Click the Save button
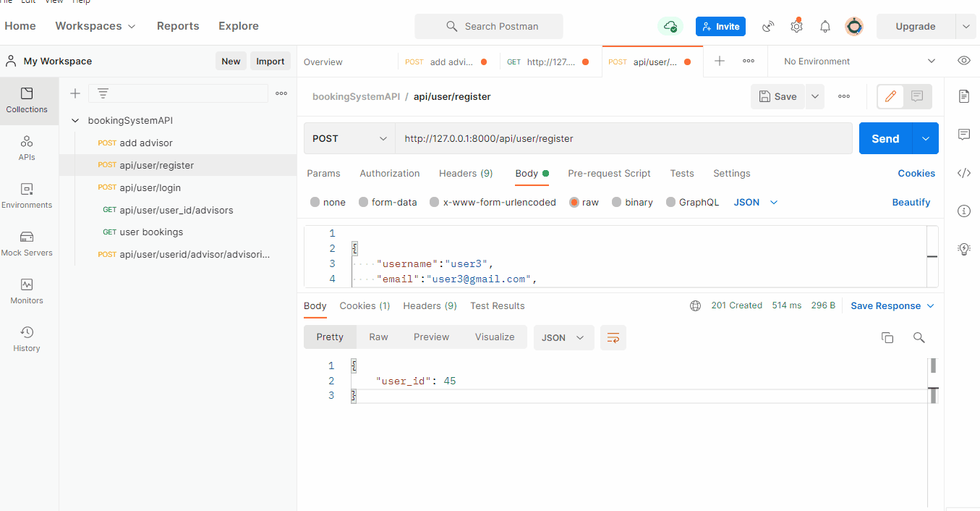Image resolution: width=980 pixels, height=511 pixels. [777, 96]
